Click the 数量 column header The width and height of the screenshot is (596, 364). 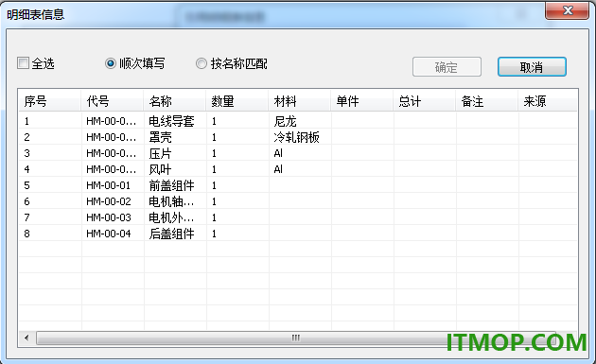[x=237, y=101]
